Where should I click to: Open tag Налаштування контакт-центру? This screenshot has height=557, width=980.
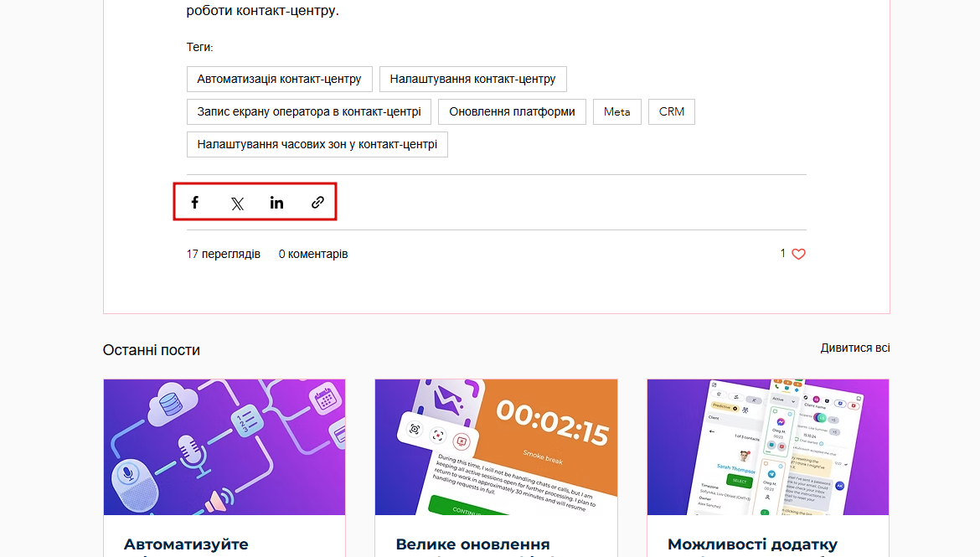(472, 80)
